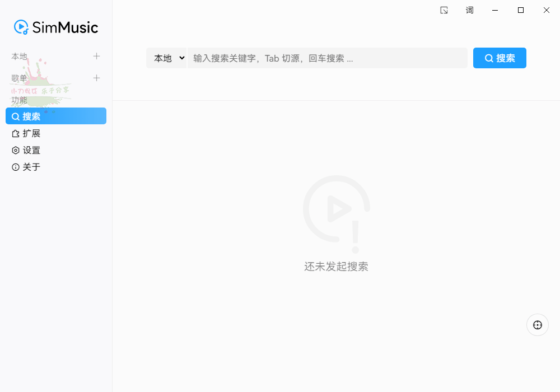Click the mini-mode icon in title bar
The width and height of the screenshot is (560, 392).
click(444, 10)
